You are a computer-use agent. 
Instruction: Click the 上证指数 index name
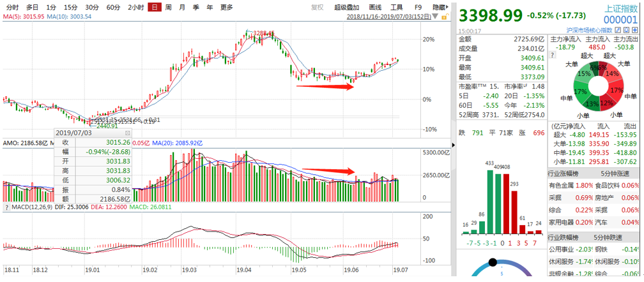tap(621, 8)
